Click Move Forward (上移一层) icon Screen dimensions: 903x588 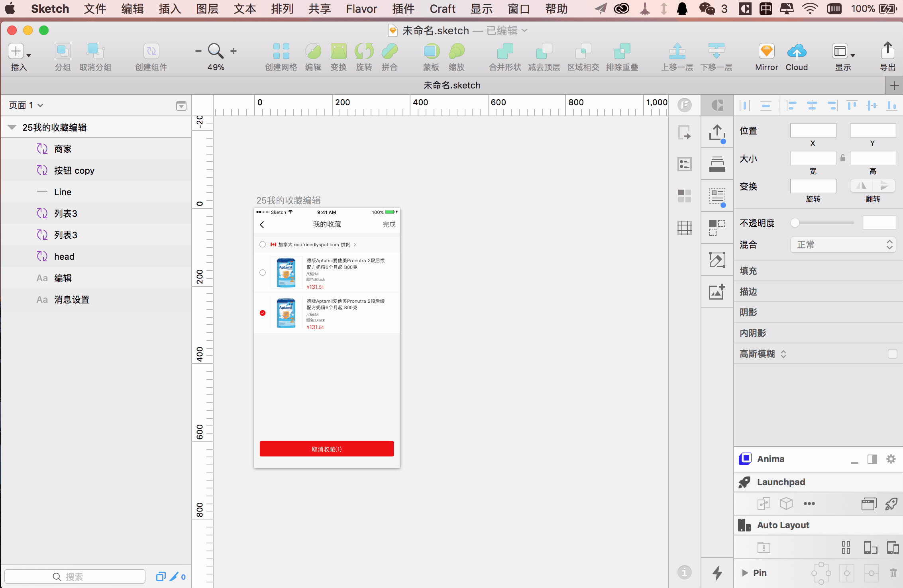[677, 51]
